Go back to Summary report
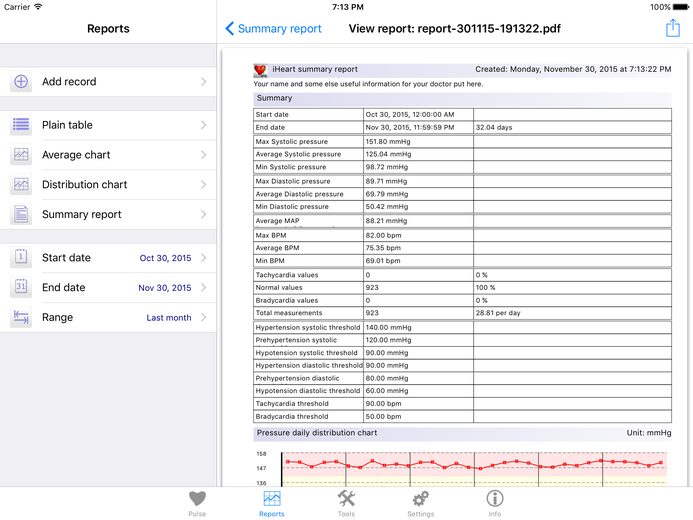This screenshot has height=520, width=693. (274, 29)
